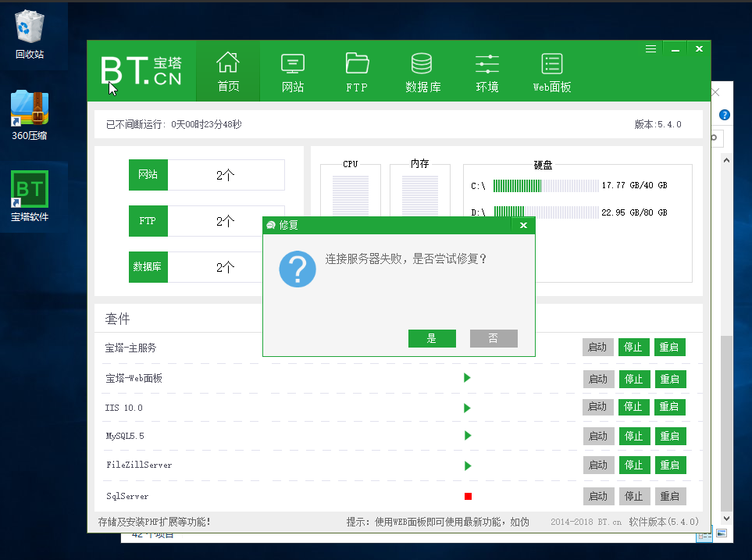Click the 2014-2018 BT.cn footer text
The width and height of the screenshot is (752, 560).
point(586,522)
